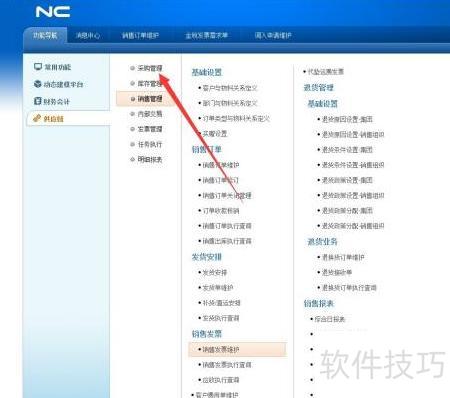Select the highlighted 销售管理 module
450x398 pixels.
tap(147, 99)
